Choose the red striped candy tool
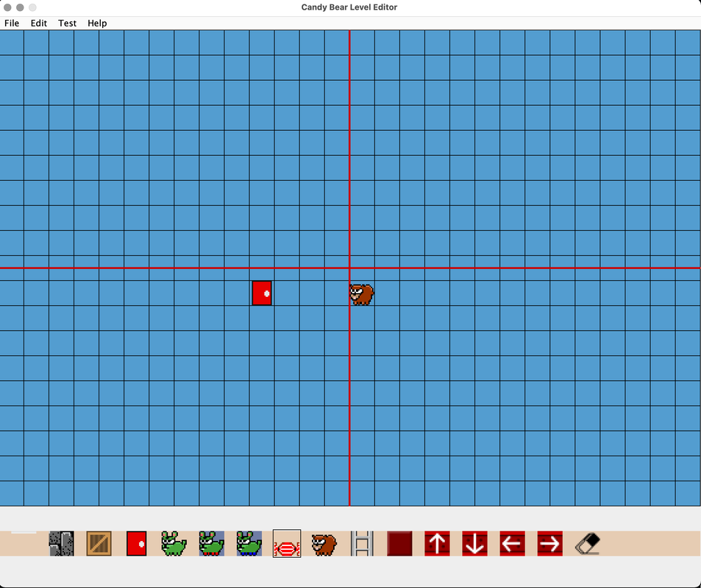 [287, 544]
